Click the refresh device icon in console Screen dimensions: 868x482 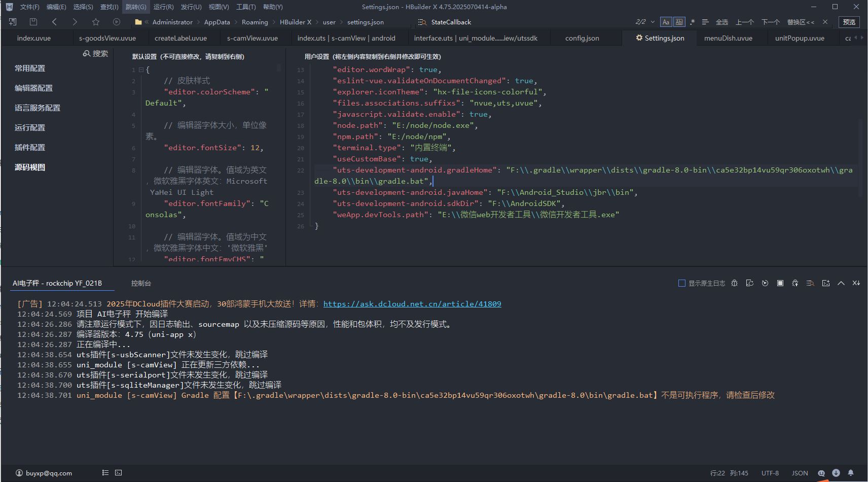tap(750, 283)
